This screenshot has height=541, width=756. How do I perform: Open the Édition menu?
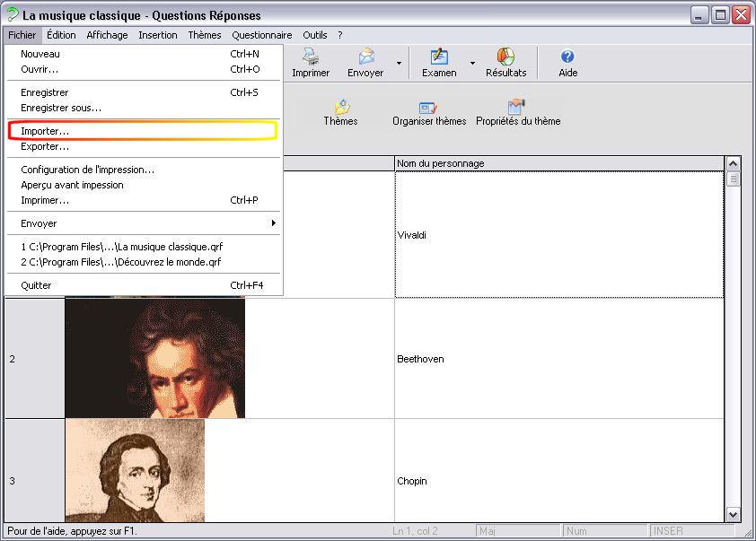tap(61, 35)
